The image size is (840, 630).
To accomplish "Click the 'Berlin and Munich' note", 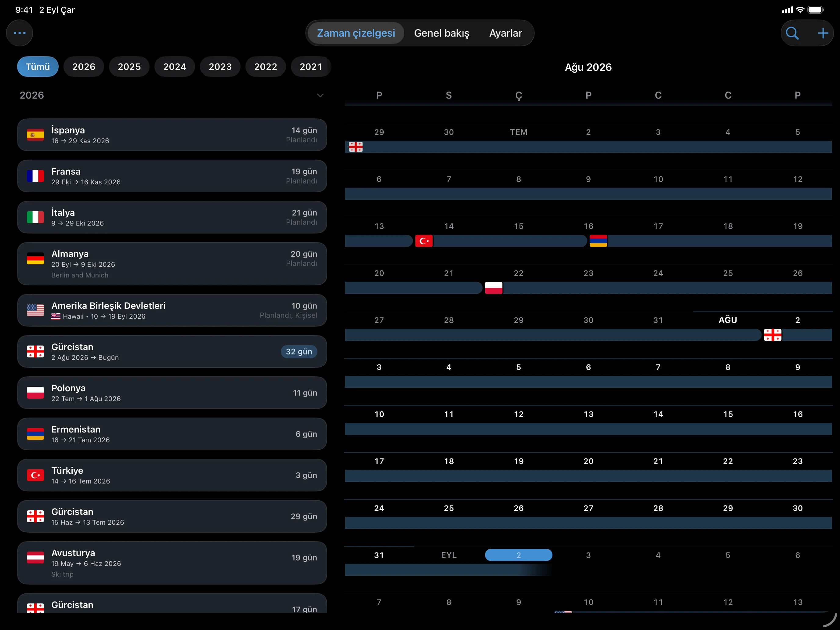I will [80, 275].
